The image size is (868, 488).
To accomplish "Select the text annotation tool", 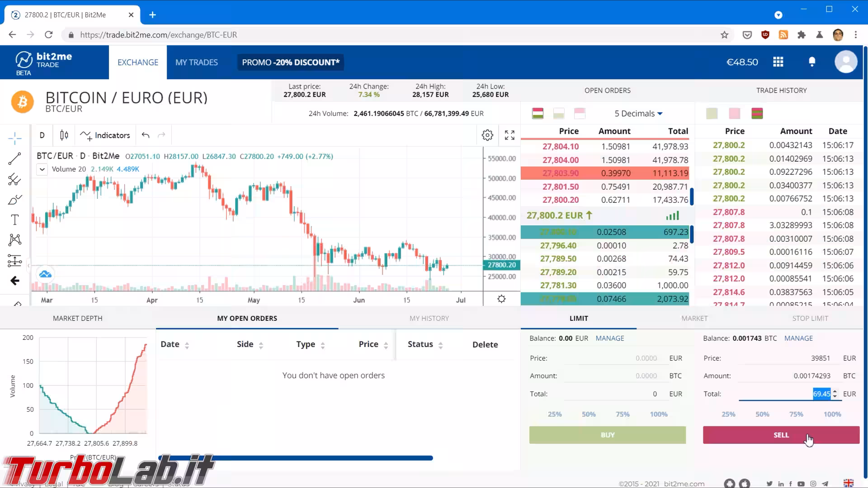I will (x=14, y=220).
